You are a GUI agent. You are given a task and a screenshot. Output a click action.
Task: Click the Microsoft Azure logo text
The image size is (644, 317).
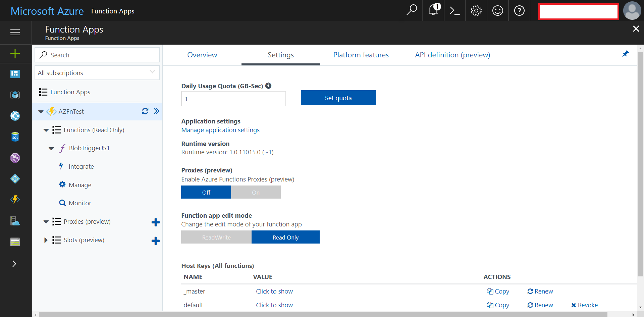(x=47, y=11)
